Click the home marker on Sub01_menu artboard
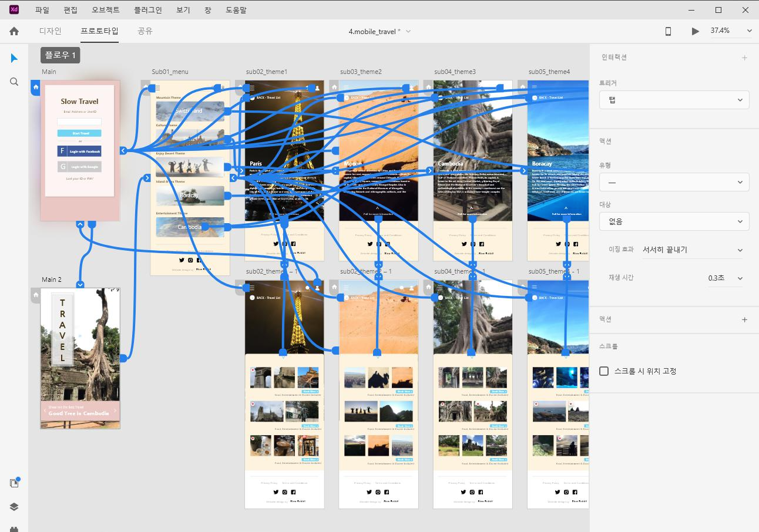 146,87
